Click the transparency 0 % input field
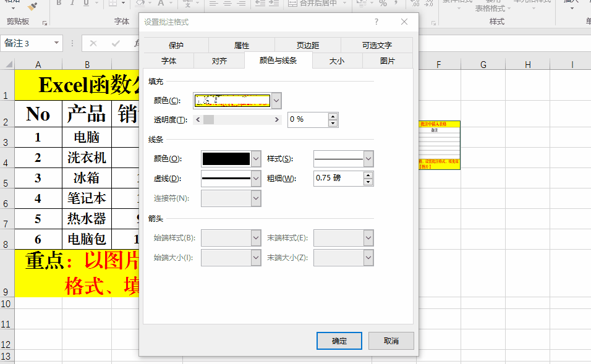This screenshot has width=591, height=364. click(x=308, y=119)
